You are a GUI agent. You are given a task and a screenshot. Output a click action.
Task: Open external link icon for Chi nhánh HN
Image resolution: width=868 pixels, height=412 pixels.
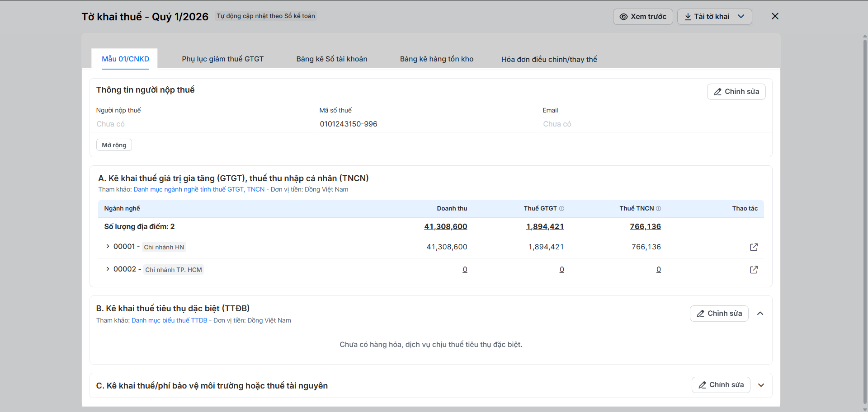click(x=754, y=247)
